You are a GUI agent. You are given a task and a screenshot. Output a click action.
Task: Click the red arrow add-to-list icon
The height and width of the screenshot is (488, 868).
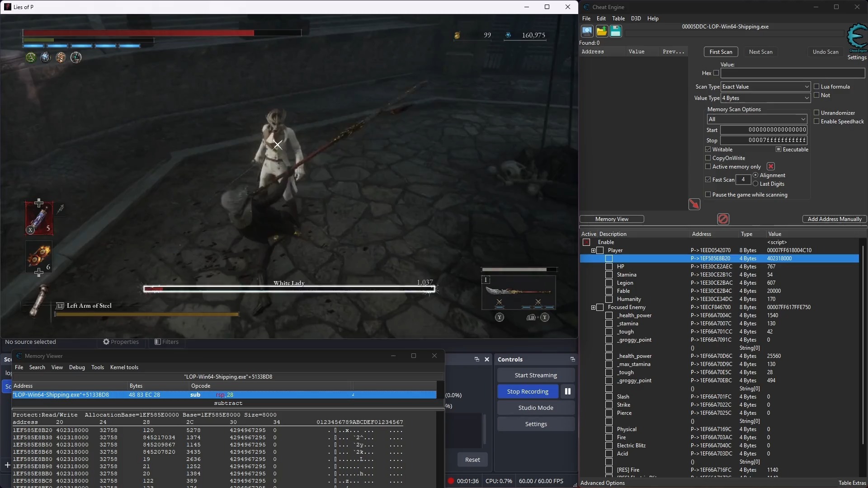coord(694,204)
